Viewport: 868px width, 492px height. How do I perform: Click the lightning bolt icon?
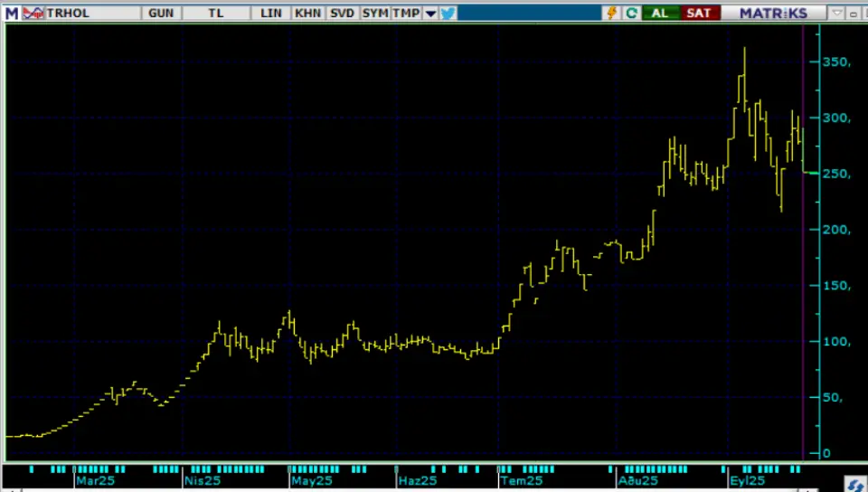coord(612,13)
